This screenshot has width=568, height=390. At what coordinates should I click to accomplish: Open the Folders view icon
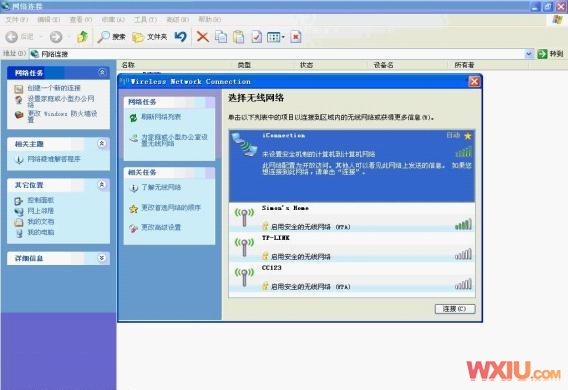point(149,37)
